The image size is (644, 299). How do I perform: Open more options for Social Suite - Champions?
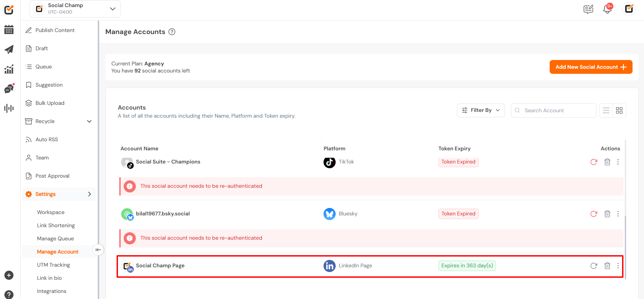click(618, 162)
